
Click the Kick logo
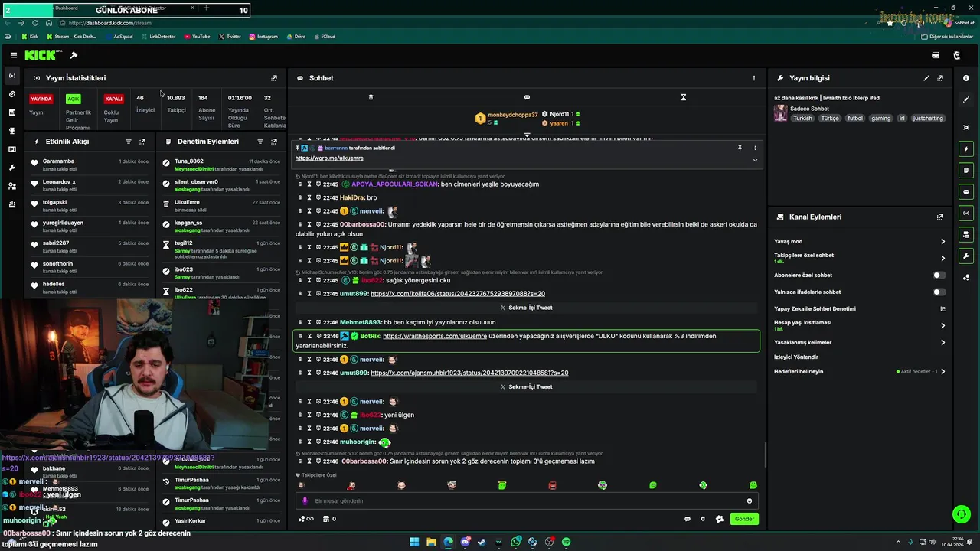(40, 55)
